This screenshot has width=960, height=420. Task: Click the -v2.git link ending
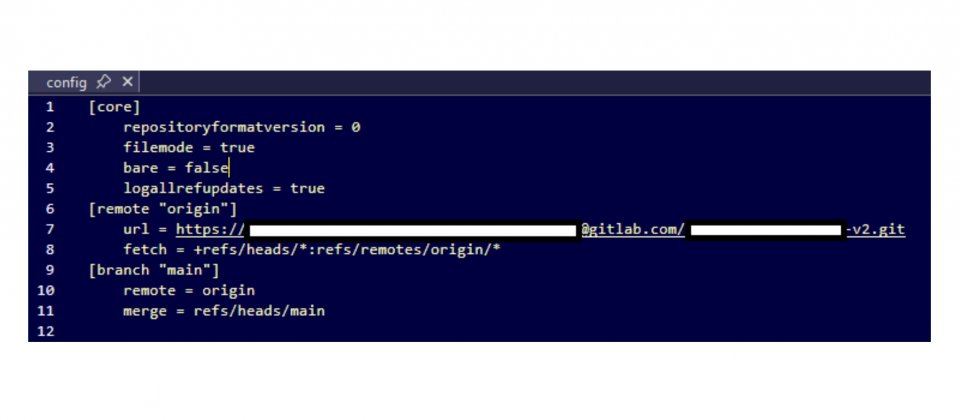click(876, 230)
